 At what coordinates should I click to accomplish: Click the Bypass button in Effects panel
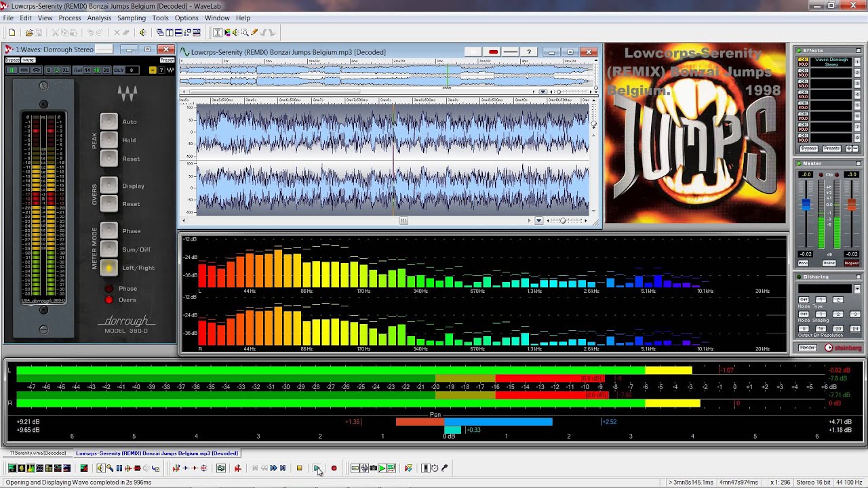(x=809, y=148)
